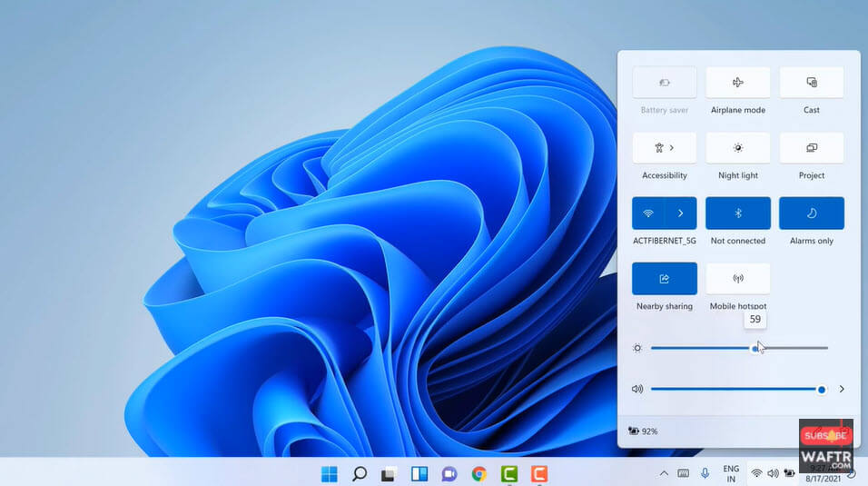Open orange Camtasia recorder on taskbar
Viewport: 868px width, 486px height.
(538, 474)
